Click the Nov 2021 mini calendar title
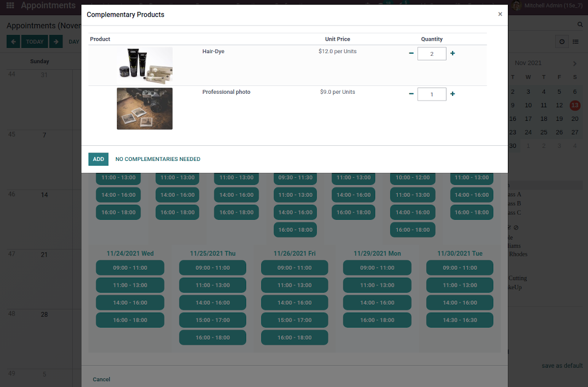 [x=528, y=63]
